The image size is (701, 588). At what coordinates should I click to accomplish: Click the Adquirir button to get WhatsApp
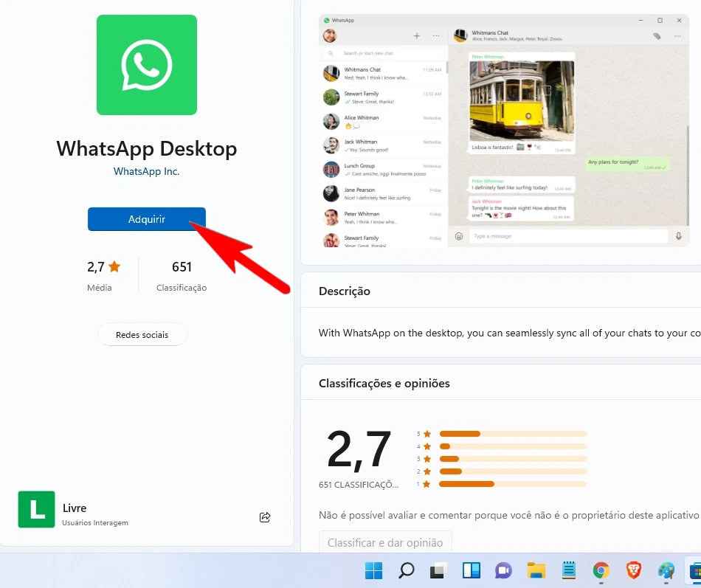pos(147,219)
